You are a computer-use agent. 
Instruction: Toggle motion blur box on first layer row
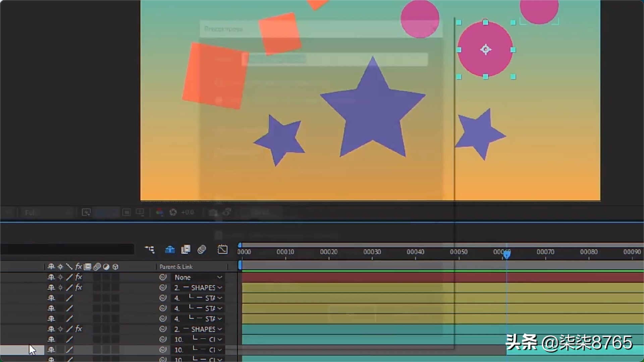(97, 277)
